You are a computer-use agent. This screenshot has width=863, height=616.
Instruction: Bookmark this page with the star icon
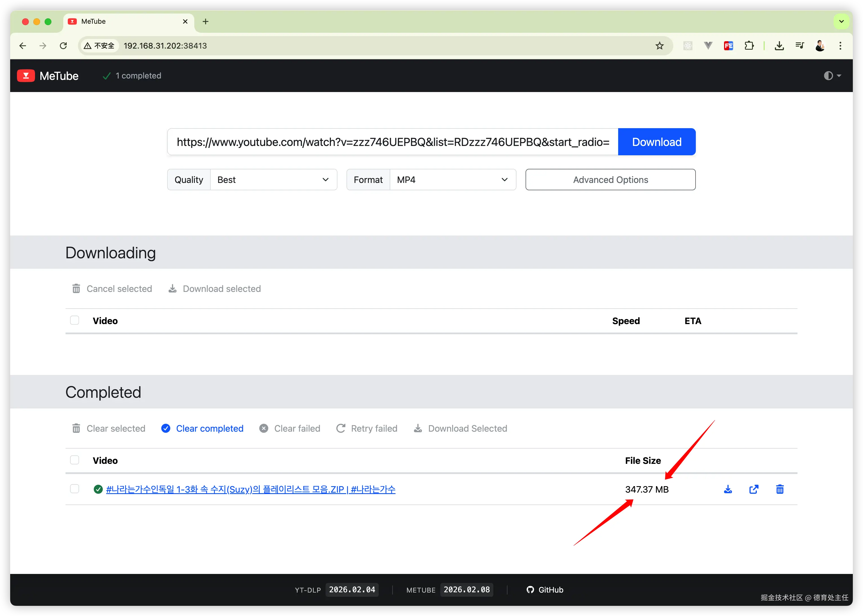pos(659,46)
